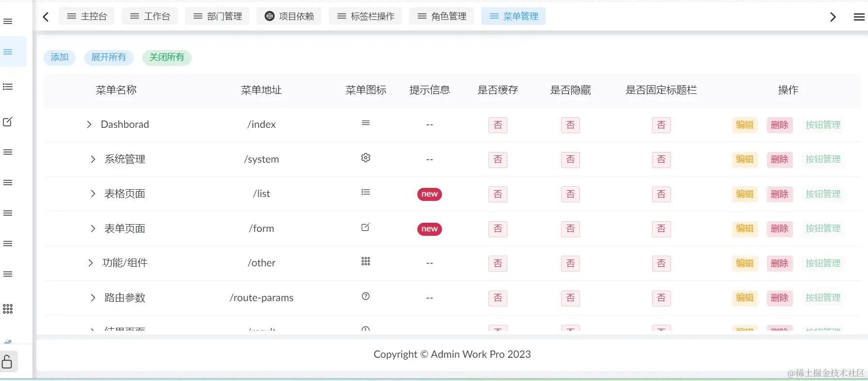This screenshot has width=868, height=381.
Task: Expand the 表单页面 tree row
Action: (x=93, y=229)
